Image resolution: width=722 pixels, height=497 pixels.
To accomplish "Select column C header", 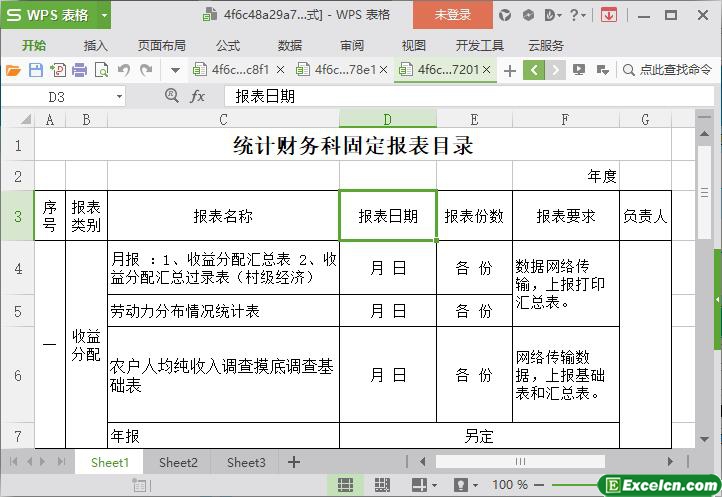I will (223, 119).
